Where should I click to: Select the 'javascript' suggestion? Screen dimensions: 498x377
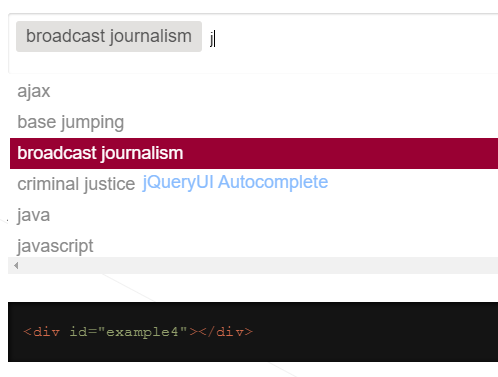point(254,246)
